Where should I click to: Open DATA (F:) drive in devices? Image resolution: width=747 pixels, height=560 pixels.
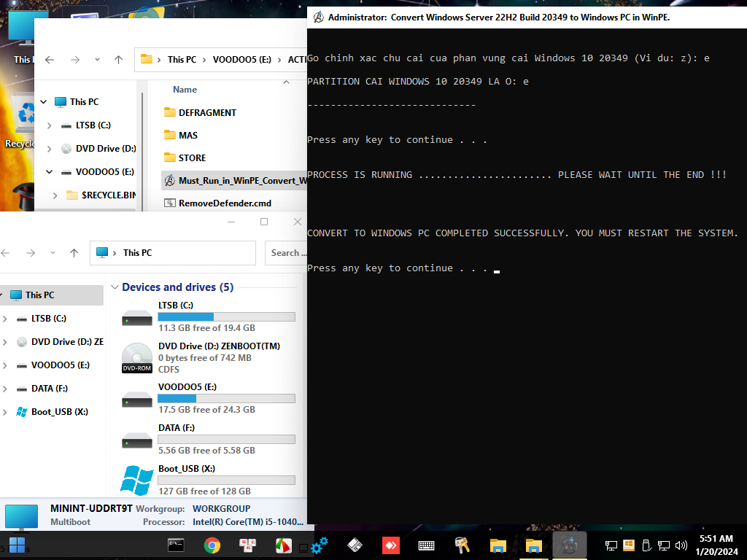pos(136,440)
